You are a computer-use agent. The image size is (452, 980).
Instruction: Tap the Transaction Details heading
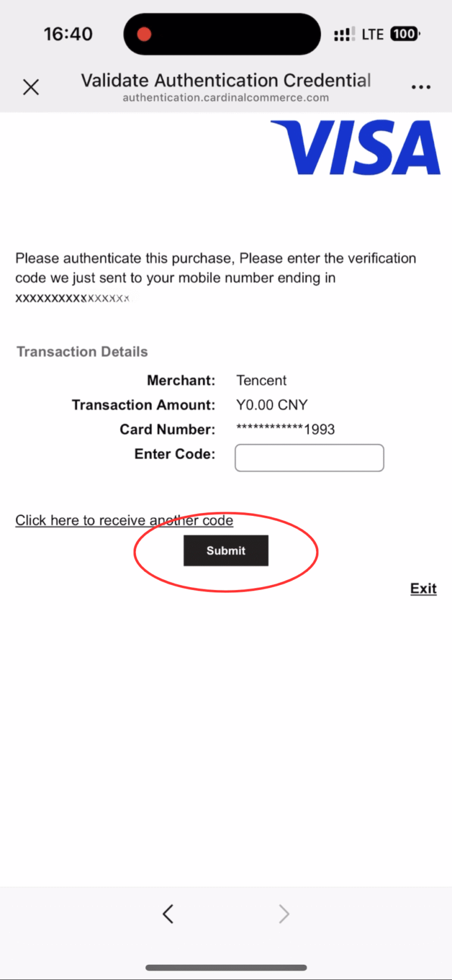pyautogui.click(x=82, y=352)
